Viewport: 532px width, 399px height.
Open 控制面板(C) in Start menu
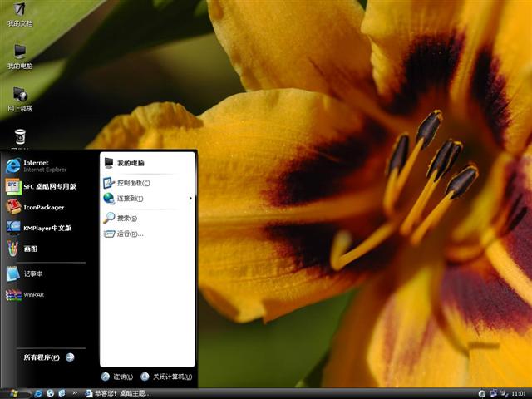[x=127, y=183]
